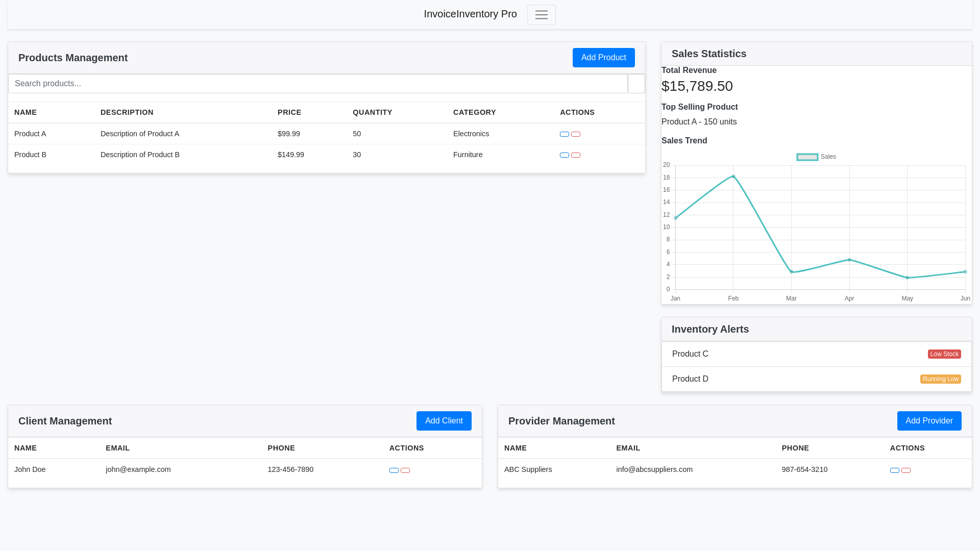Click the search button beside products search box

coord(636,84)
